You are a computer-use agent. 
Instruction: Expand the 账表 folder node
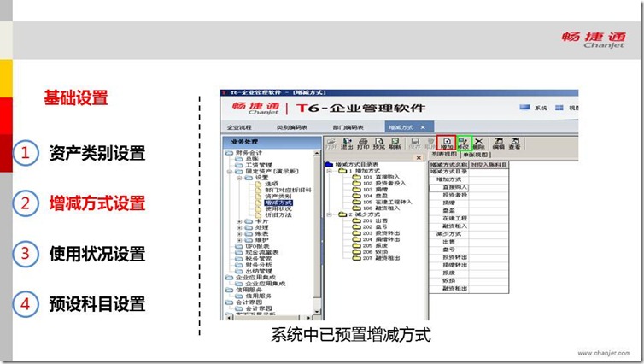(x=239, y=234)
